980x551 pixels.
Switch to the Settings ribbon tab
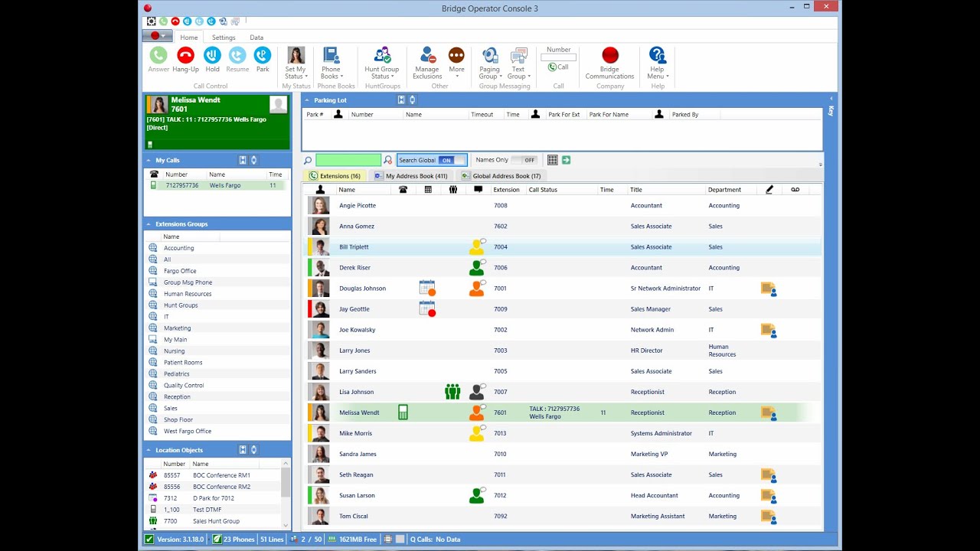pyautogui.click(x=224, y=37)
